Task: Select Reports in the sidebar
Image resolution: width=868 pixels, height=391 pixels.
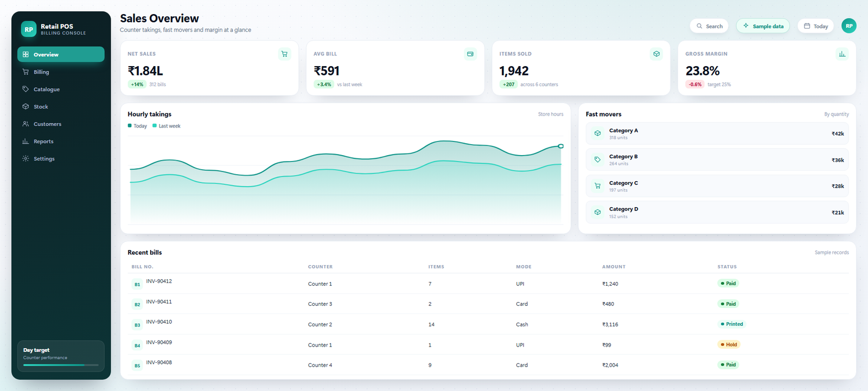Action: click(x=61, y=141)
